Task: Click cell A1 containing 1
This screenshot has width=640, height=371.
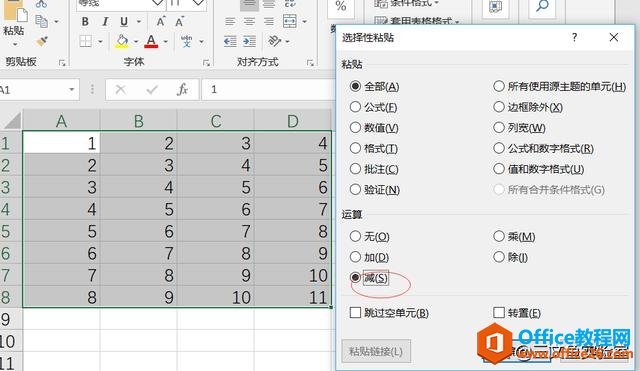Action: [61, 143]
